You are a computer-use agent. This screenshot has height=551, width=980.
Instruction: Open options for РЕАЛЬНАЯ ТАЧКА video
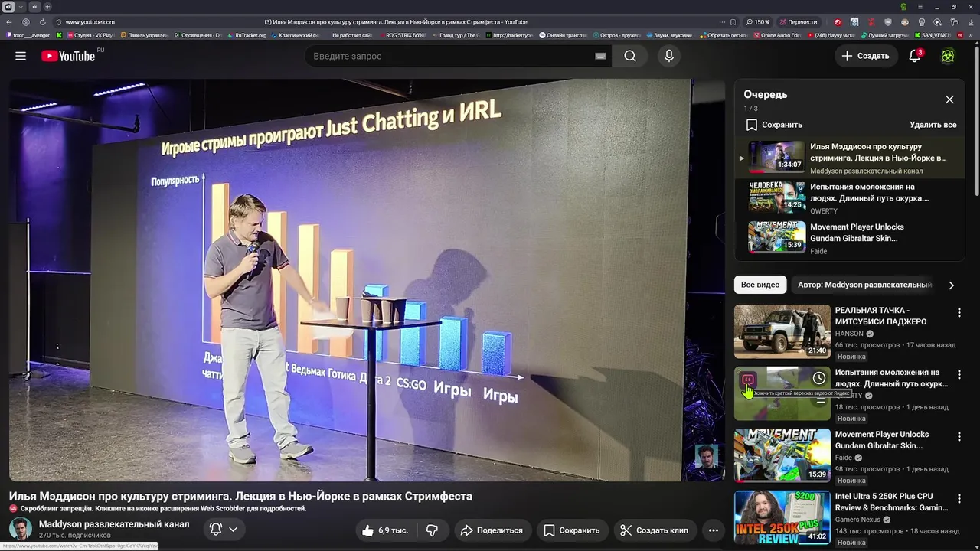959,312
